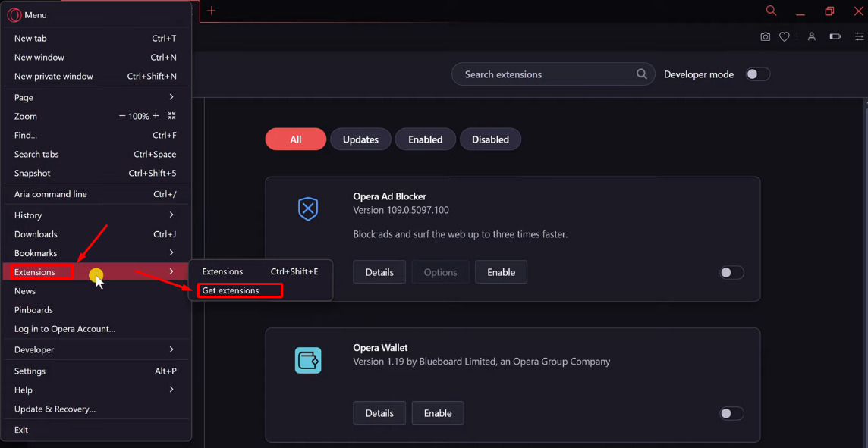Click Version 109.0.5097.100 text

(401, 210)
